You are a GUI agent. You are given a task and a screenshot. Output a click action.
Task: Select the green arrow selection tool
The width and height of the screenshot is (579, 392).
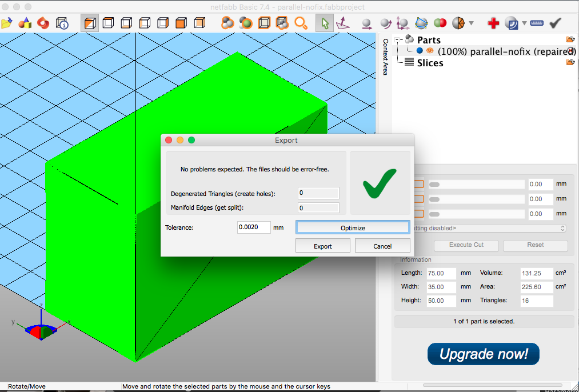(325, 23)
